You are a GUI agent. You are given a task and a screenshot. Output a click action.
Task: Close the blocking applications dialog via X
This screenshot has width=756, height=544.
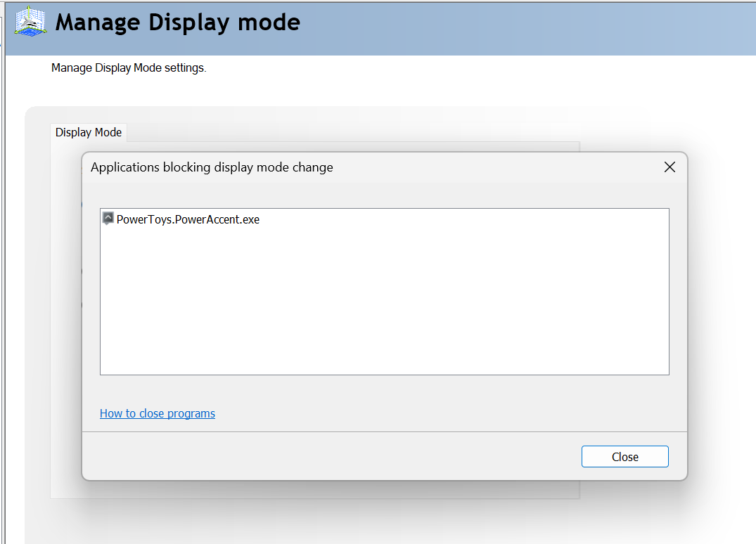pos(669,167)
